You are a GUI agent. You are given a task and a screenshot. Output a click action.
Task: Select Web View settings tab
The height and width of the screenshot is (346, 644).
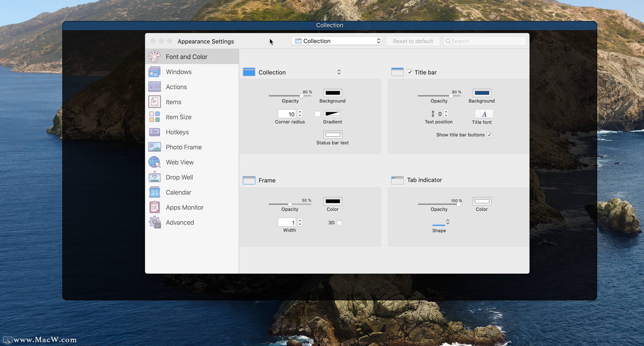[179, 162]
